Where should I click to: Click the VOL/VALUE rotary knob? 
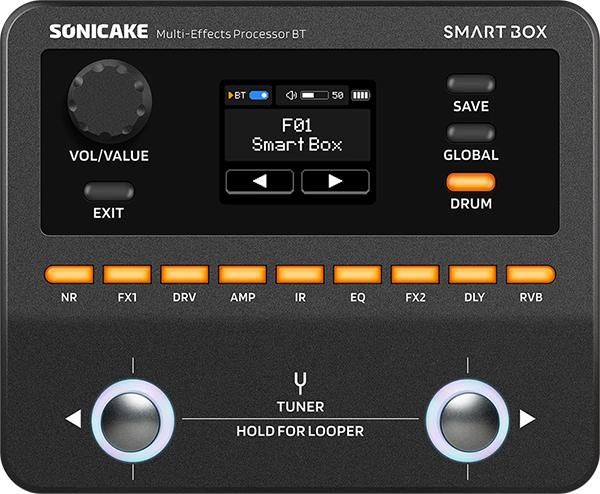(x=110, y=101)
